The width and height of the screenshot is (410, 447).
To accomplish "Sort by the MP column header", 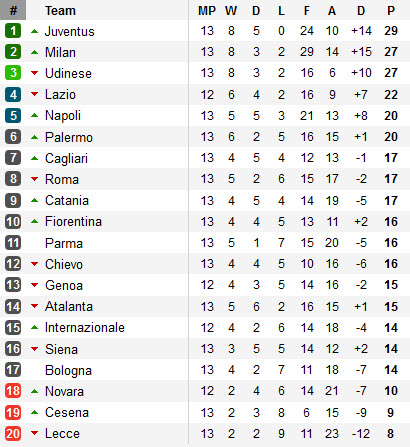I will point(207,11).
